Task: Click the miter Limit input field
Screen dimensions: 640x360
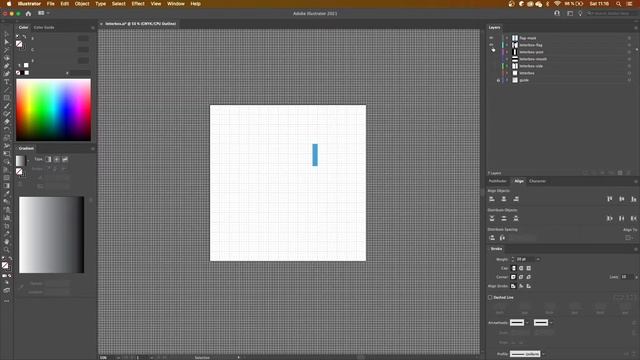Action: click(625, 277)
